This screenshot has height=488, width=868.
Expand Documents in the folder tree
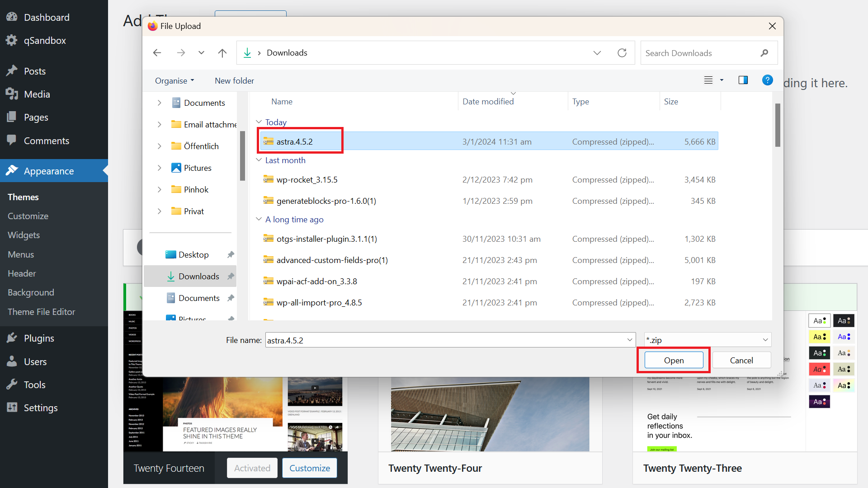159,103
